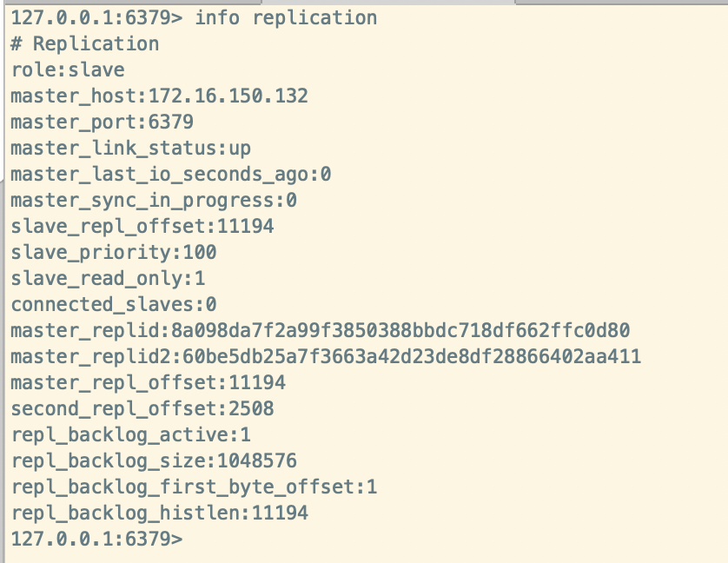This screenshot has width=728, height=563.
Task: Click the second_repl_offset:2508 line
Action: point(142,408)
